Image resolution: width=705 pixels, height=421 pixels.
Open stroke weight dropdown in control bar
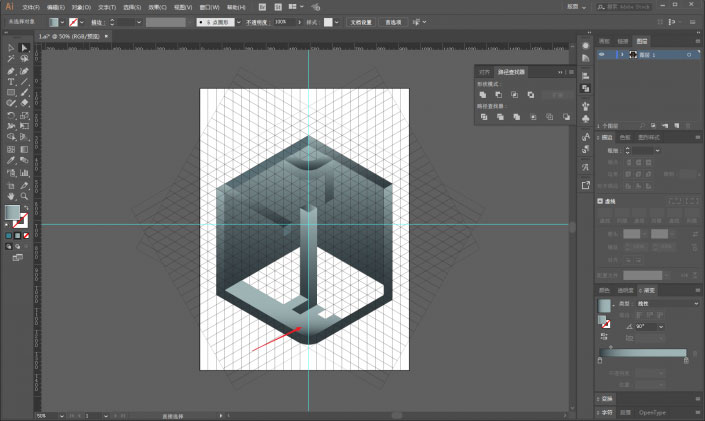[x=138, y=22]
